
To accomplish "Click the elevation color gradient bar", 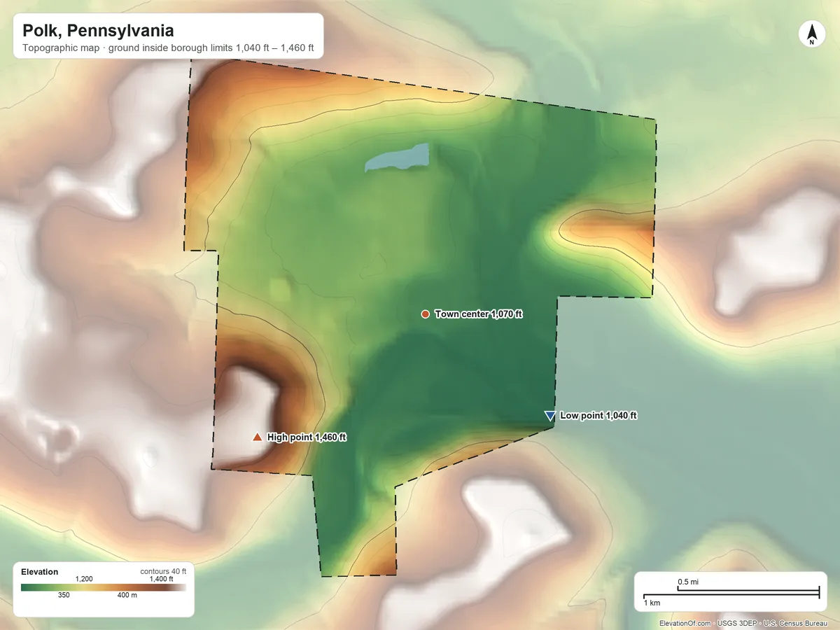I will pyautogui.click(x=104, y=587).
